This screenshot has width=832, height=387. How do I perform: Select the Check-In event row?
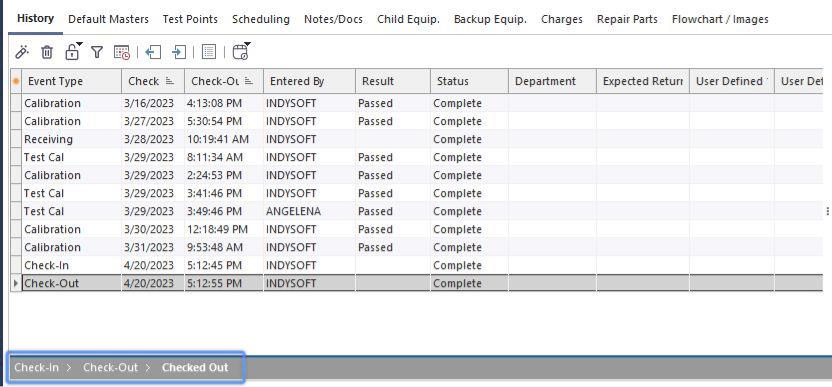(417, 265)
